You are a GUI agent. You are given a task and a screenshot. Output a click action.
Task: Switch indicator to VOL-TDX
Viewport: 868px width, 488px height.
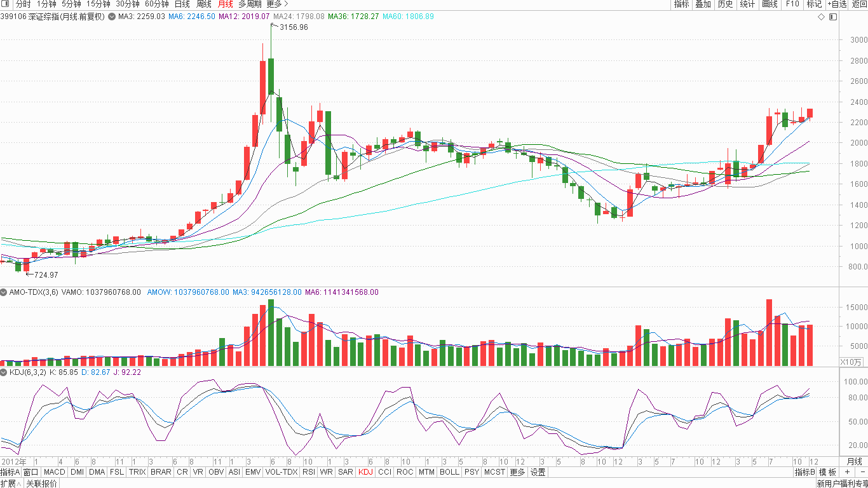281,472
